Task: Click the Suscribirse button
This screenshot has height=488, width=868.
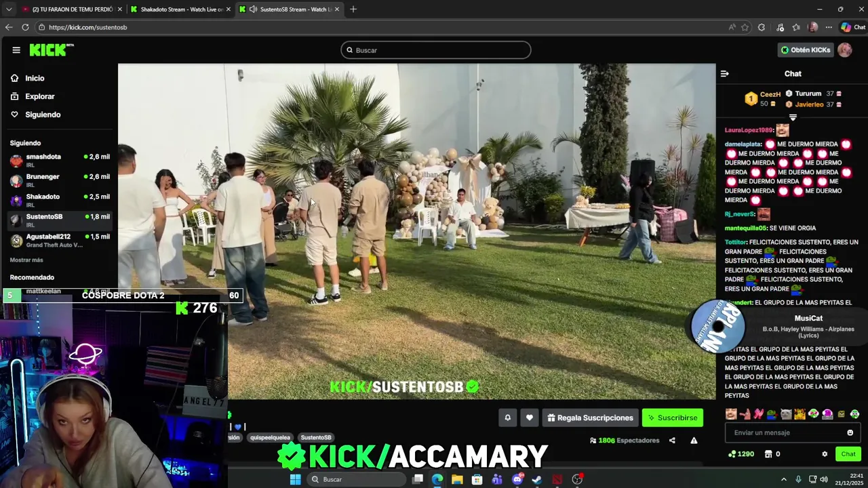Action: [673, 418]
